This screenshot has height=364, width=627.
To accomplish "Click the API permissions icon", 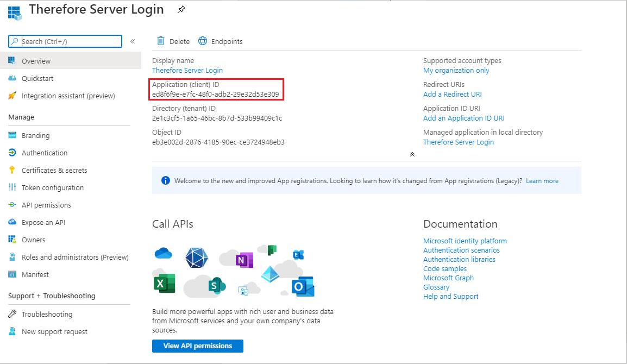I will coord(12,205).
